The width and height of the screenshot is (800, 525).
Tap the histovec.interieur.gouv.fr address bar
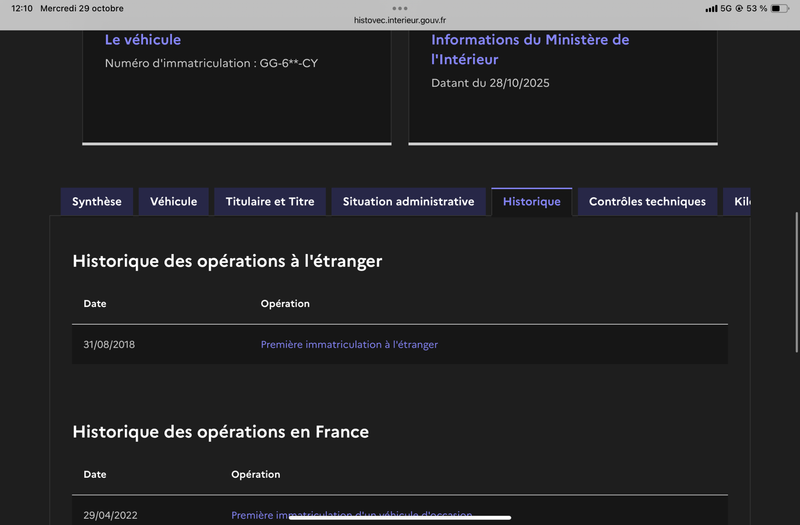[400, 20]
